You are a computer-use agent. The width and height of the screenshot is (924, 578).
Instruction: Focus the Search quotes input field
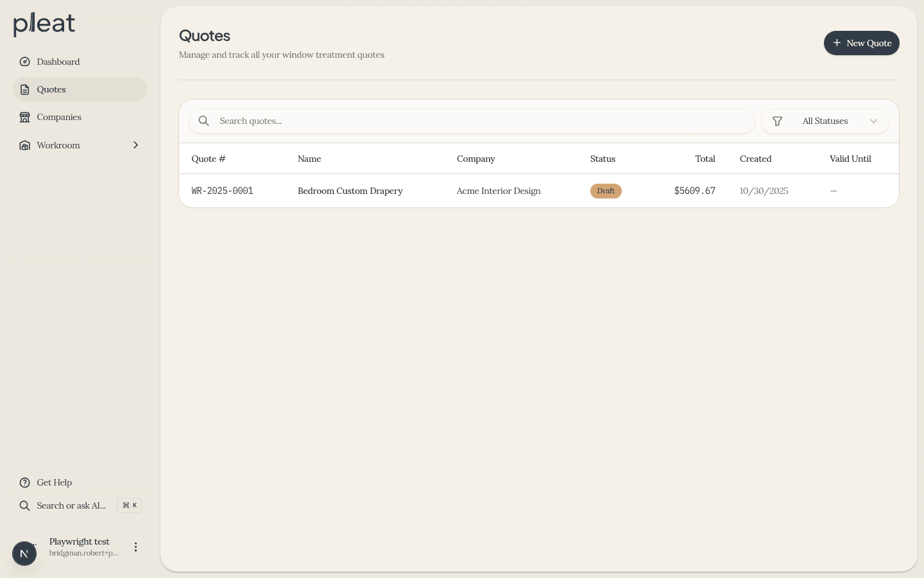coord(481,121)
